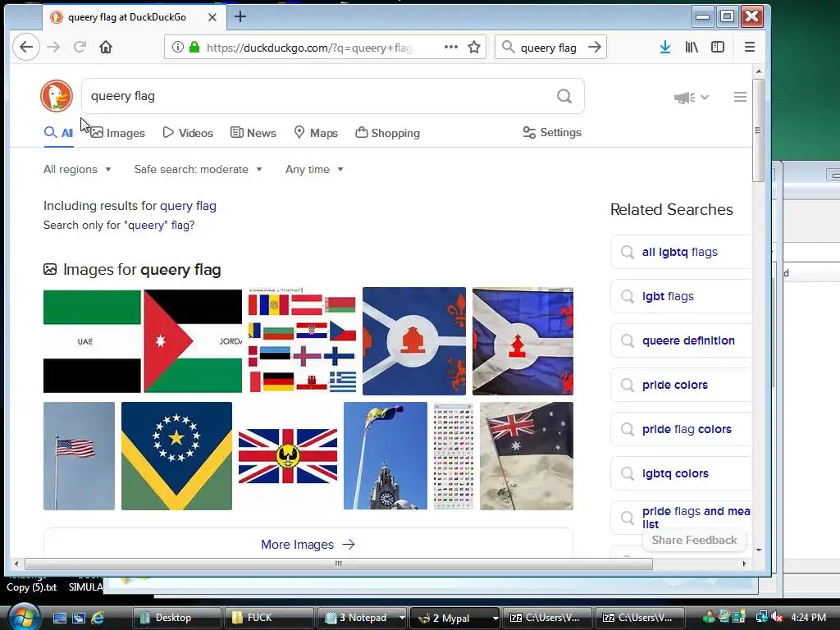Click the browser forward arrow button
The width and height of the screenshot is (840, 630).
53,47
